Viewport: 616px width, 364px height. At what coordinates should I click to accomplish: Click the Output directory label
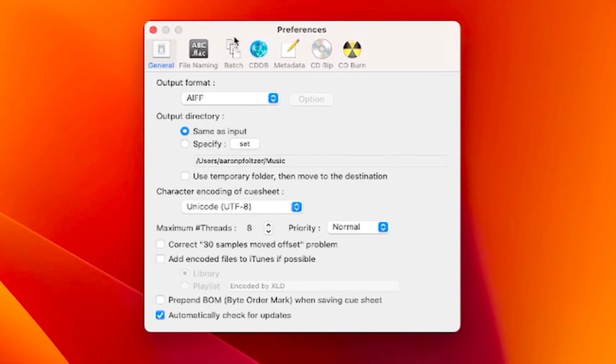tap(190, 116)
